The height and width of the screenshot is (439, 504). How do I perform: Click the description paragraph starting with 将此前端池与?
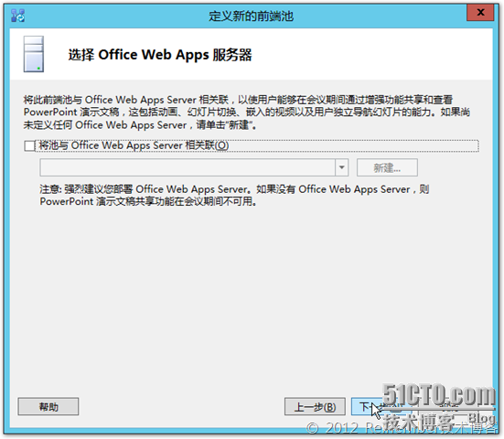pos(247,112)
